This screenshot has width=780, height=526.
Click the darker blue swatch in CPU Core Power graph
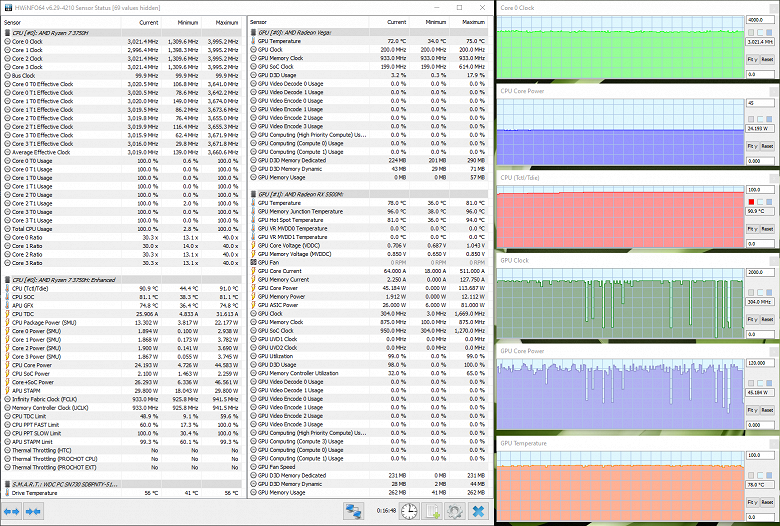(769, 119)
